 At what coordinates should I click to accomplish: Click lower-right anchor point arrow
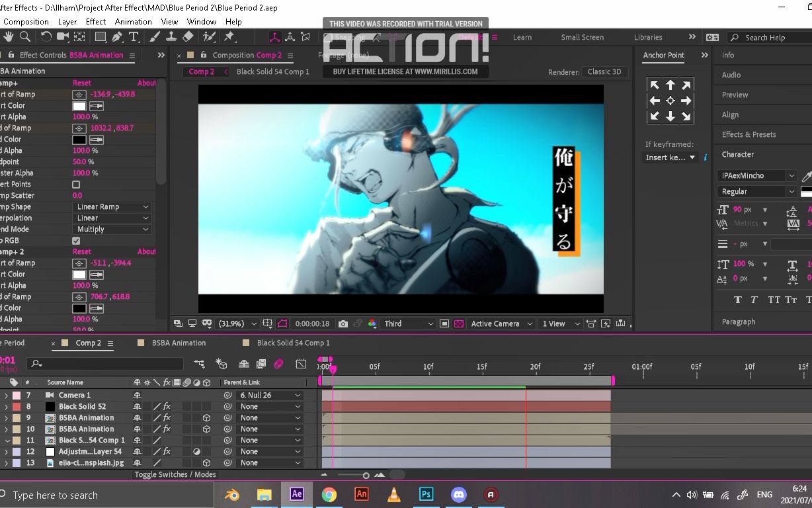[686, 116]
